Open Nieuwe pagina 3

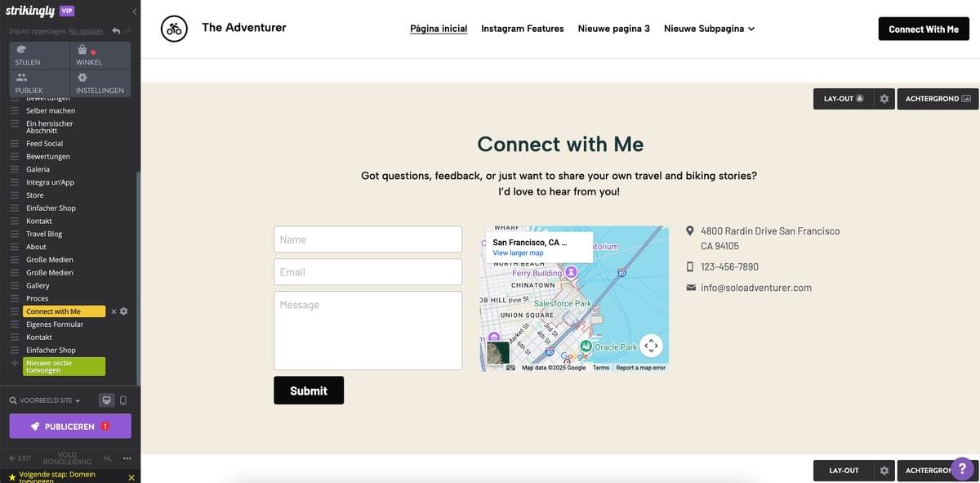pos(614,29)
